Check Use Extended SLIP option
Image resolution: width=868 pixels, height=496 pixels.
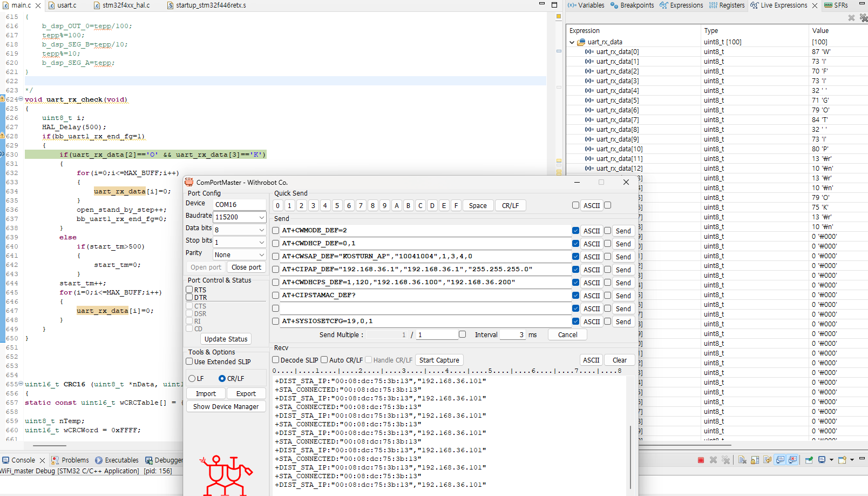189,361
